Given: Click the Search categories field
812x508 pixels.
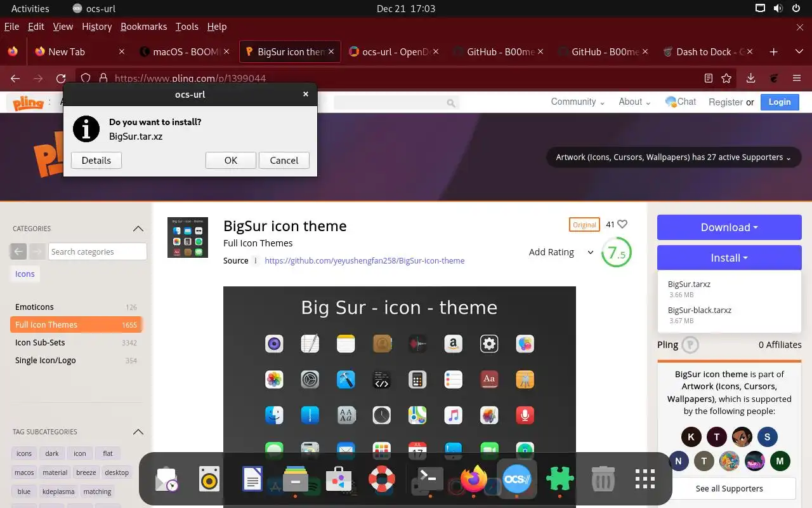Looking at the screenshot, I should 97,251.
